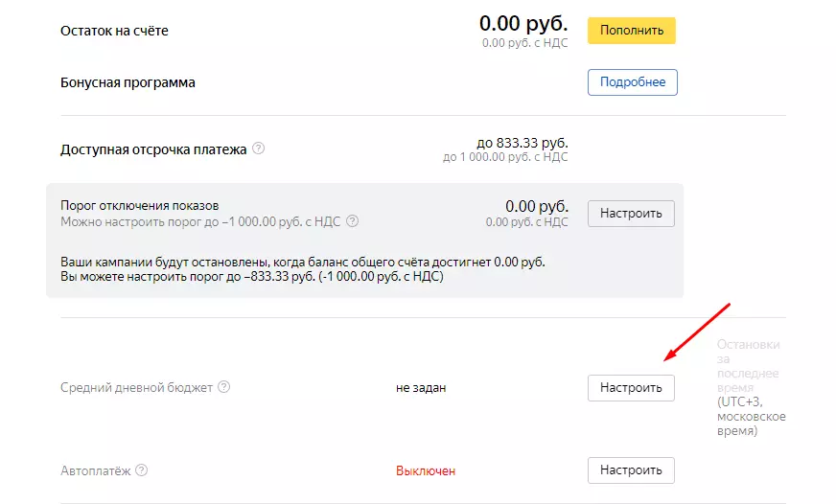Viewport: 836px width, 504px height.
Task: Select the 'Бонусная программа' label
Action: pyautogui.click(x=128, y=82)
